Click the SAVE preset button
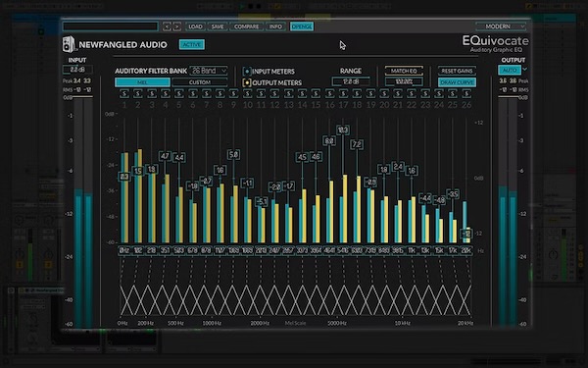This screenshot has width=588, height=368. [x=218, y=26]
